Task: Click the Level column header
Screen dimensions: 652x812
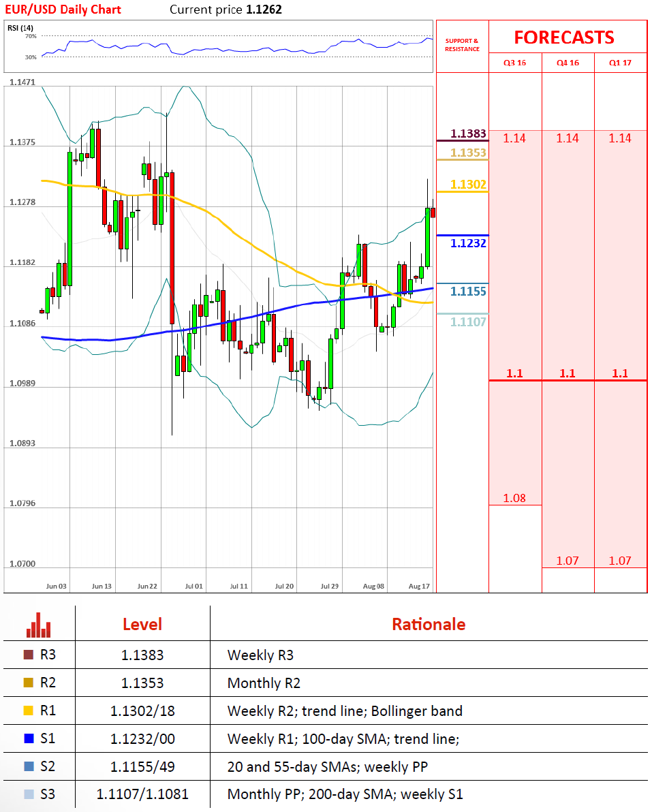Action: (142, 624)
